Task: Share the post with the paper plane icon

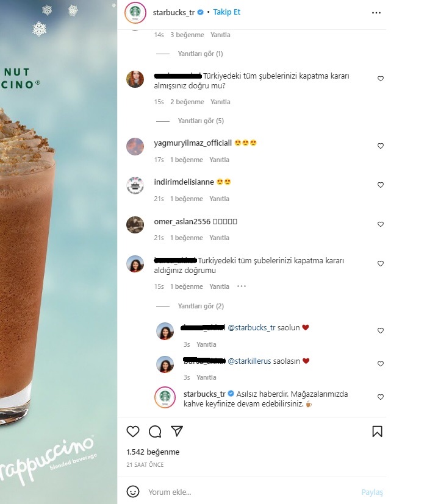Action: (x=177, y=431)
